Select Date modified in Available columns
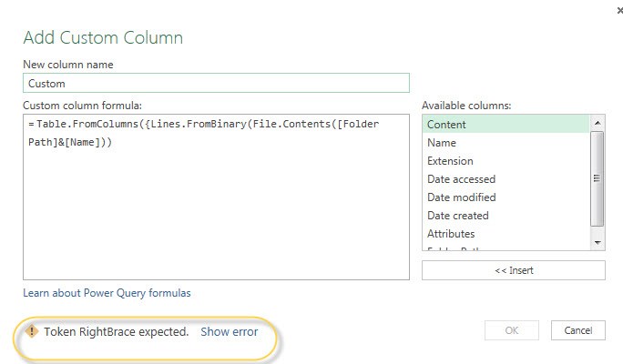The height and width of the screenshot is (364, 623). point(506,197)
